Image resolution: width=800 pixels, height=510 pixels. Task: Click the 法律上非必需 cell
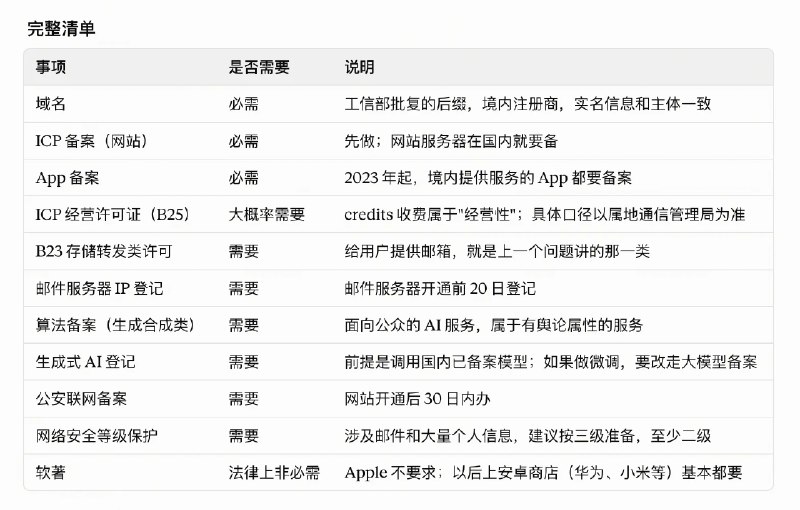tap(274, 473)
